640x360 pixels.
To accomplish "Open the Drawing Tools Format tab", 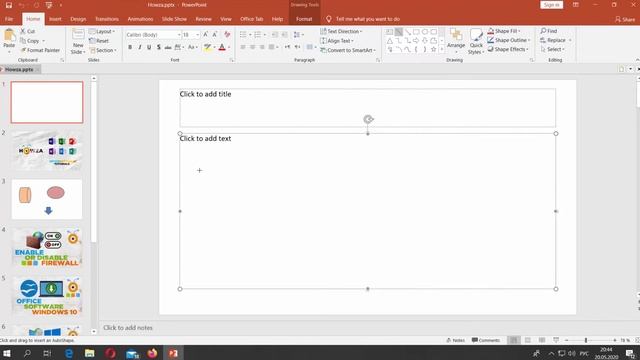I will pyautogui.click(x=304, y=19).
